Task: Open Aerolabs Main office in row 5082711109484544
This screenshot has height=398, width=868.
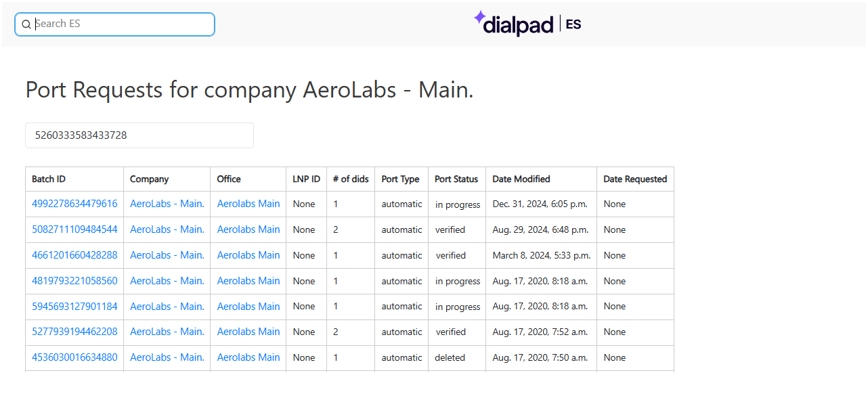Action: tap(248, 229)
